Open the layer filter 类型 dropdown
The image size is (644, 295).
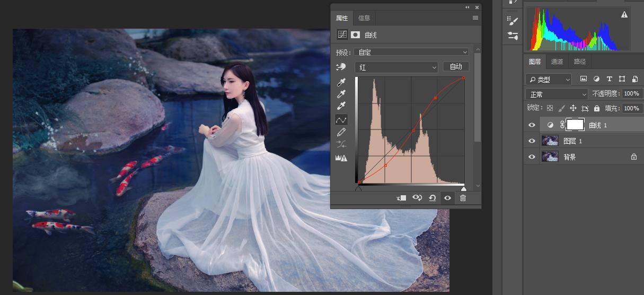pyautogui.click(x=549, y=80)
